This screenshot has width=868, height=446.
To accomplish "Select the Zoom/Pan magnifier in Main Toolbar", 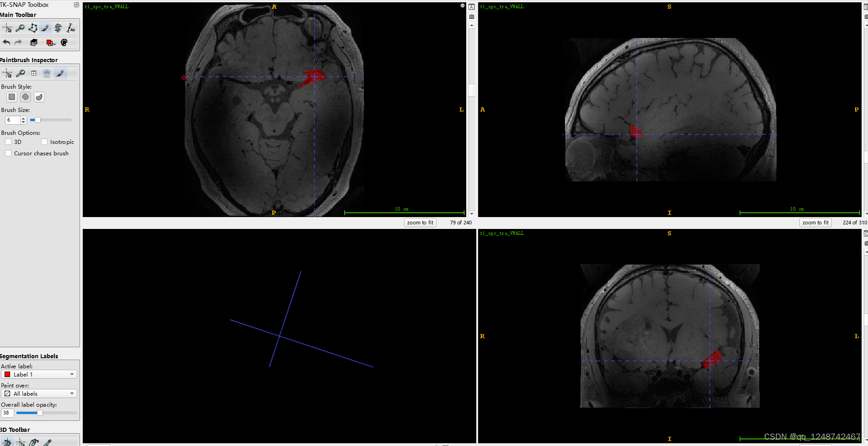I will (20, 28).
